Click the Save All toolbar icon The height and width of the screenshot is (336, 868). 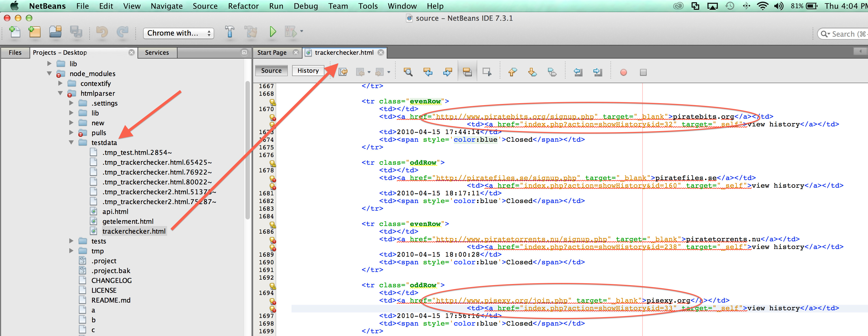tap(76, 32)
